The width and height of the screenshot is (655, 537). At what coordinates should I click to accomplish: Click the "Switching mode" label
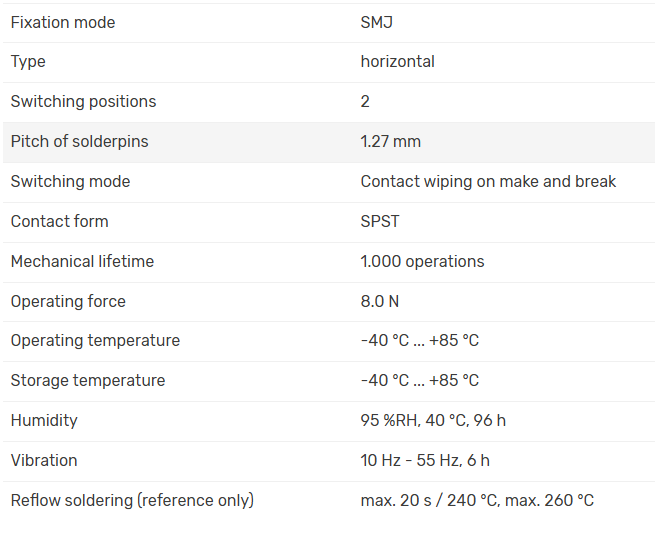tap(70, 182)
